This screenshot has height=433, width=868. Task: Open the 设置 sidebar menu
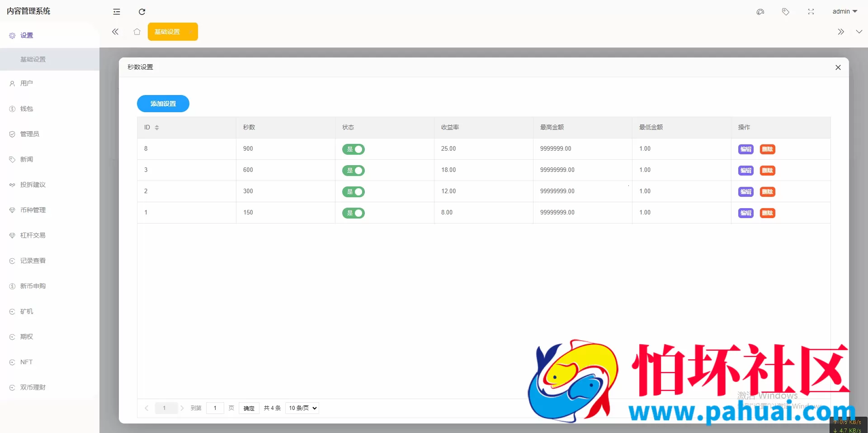(50, 35)
